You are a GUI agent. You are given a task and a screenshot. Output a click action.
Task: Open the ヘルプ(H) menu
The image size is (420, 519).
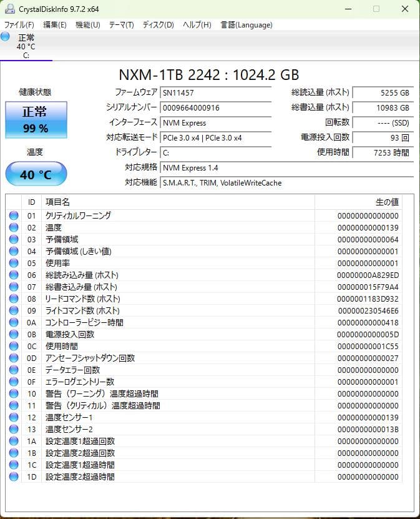click(x=197, y=25)
